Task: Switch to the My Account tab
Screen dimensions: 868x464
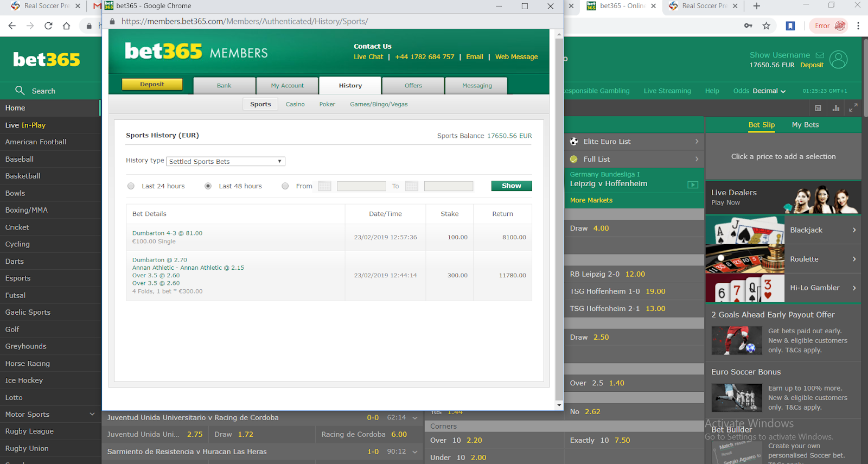Action: (x=288, y=86)
